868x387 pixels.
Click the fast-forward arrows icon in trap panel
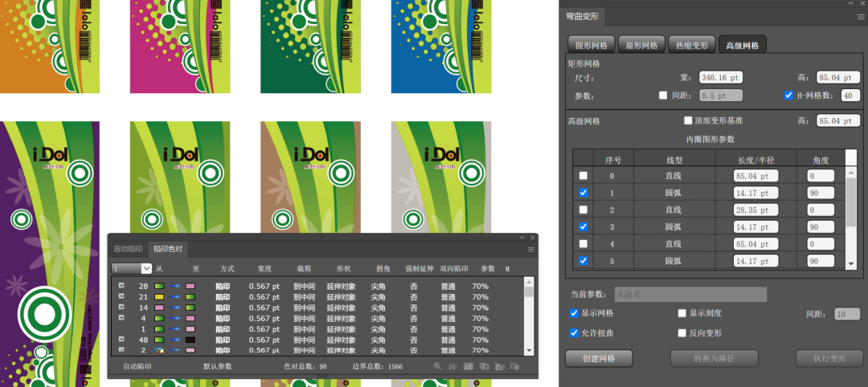(452, 366)
